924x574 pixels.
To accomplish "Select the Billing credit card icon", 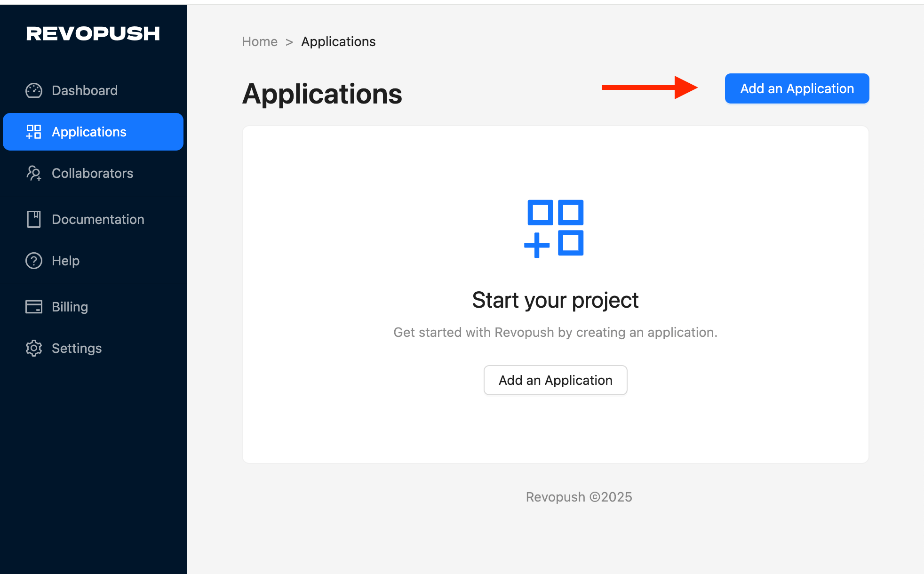I will click(33, 307).
